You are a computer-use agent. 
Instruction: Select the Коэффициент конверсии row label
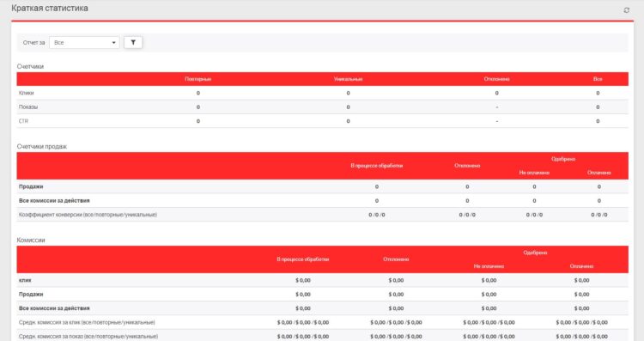[x=88, y=215]
